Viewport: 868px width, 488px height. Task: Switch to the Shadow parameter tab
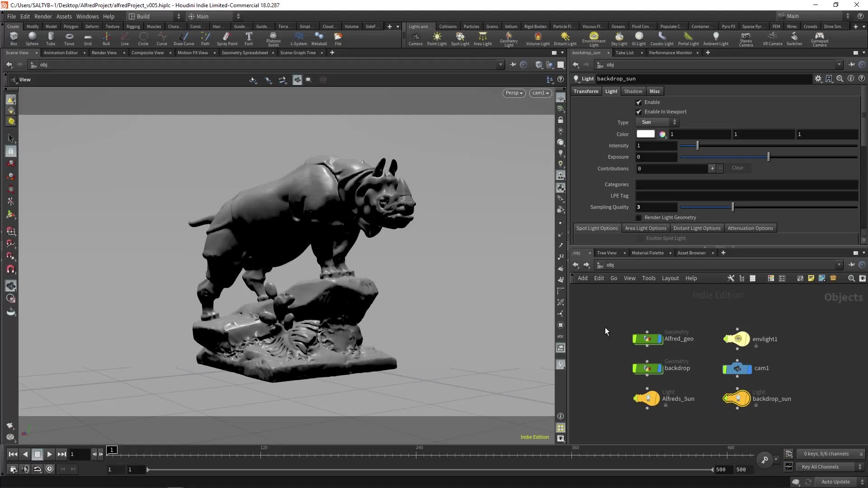point(633,91)
